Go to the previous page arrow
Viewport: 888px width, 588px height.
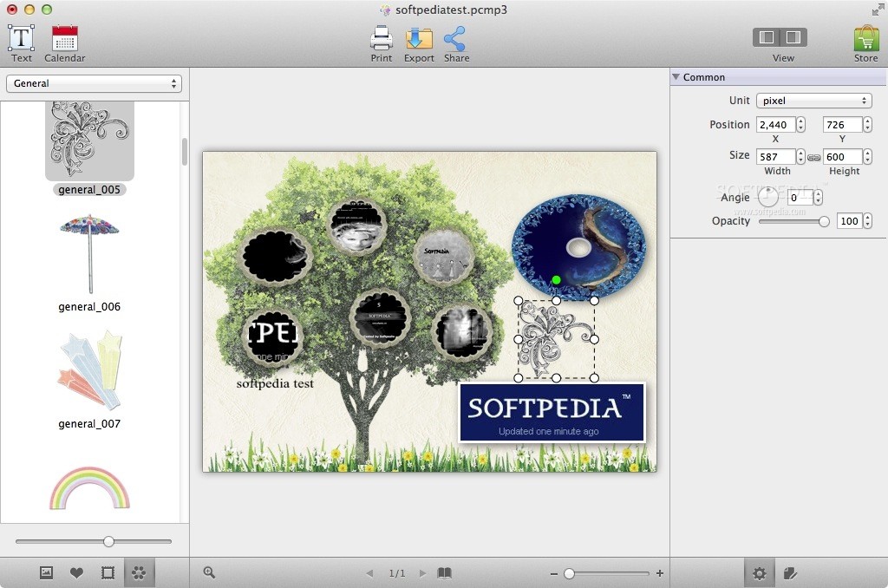point(369,573)
